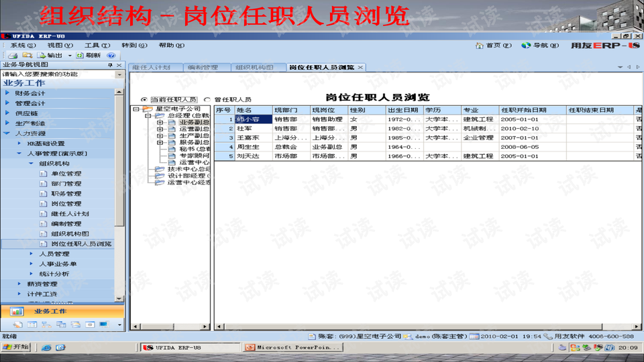
Task: Switch to Microsoft PowerPoint in the taskbar
Action: (293, 348)
